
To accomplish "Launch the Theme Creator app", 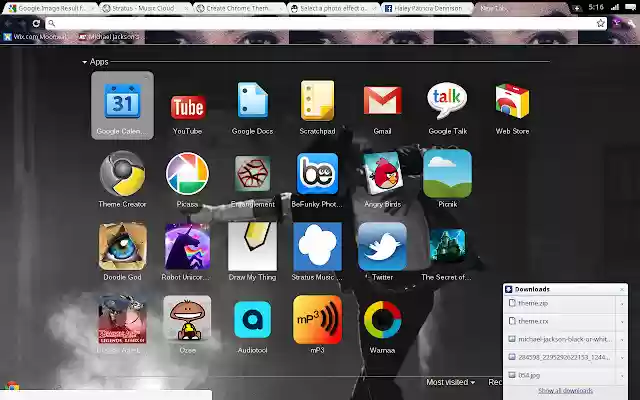I will coord(122,174).
